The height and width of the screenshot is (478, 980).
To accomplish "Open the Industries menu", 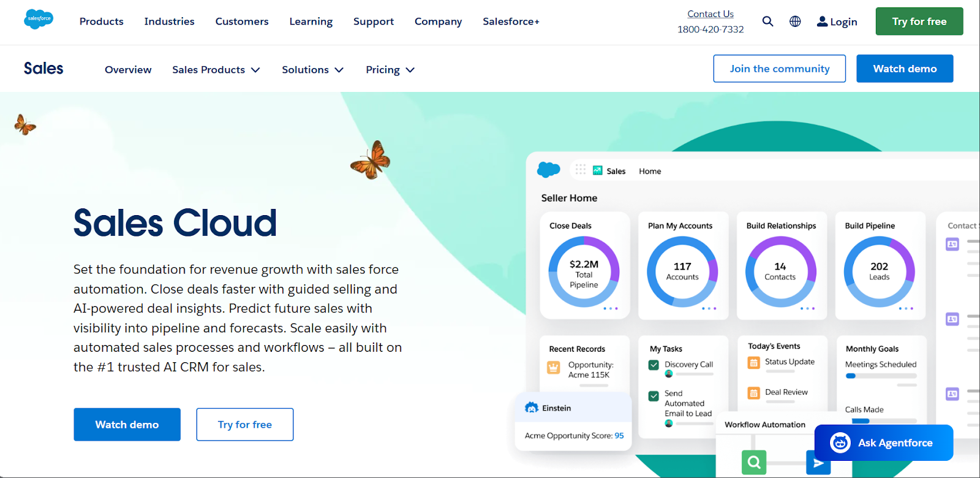I will point(170,21).
